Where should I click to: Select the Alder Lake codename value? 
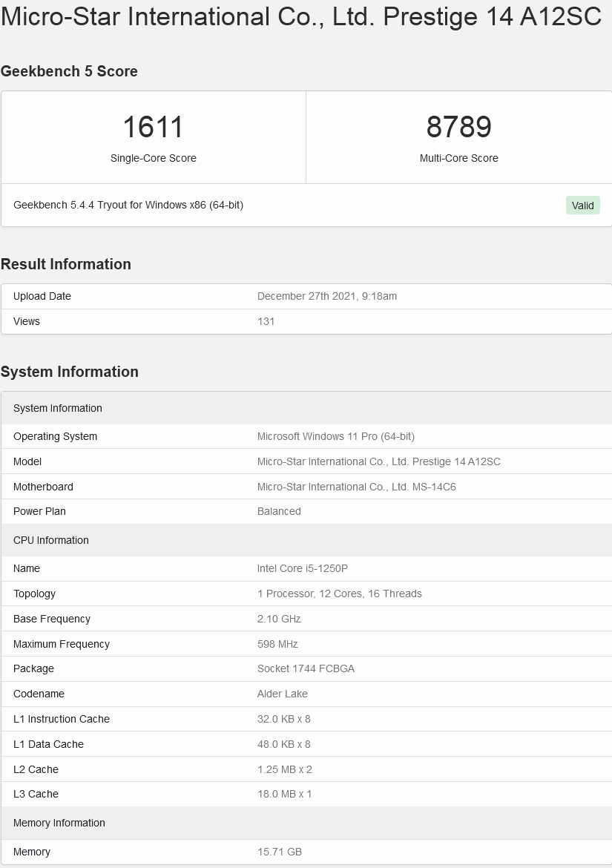click(283, 694)
